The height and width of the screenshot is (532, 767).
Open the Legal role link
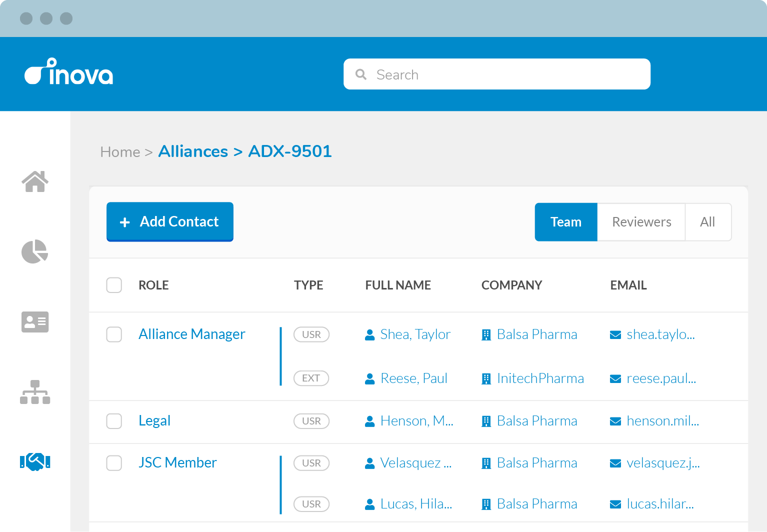tap(154, 421)
